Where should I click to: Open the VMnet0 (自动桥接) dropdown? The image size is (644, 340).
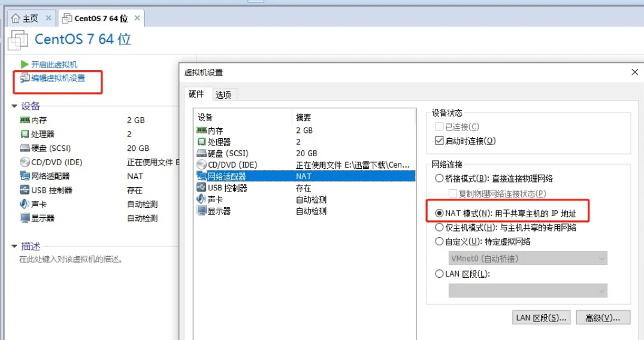click(x=528, y=258)
